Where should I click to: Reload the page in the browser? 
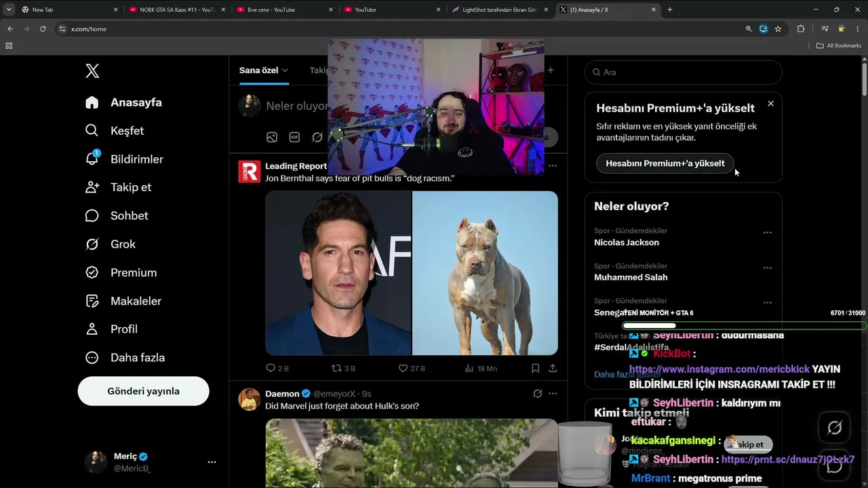[x=43, y=29]
